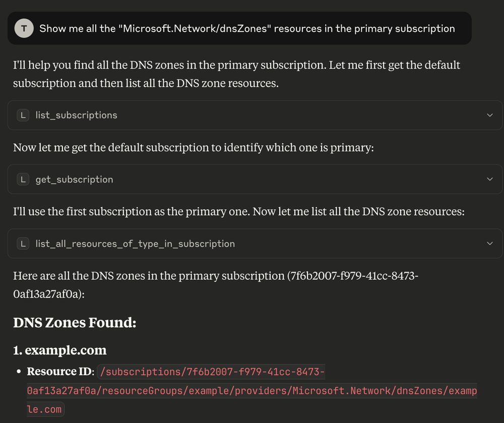The image size is (504, 423).
Task: Click the L icon beside list_subscriptions
Action: point(23,115)
